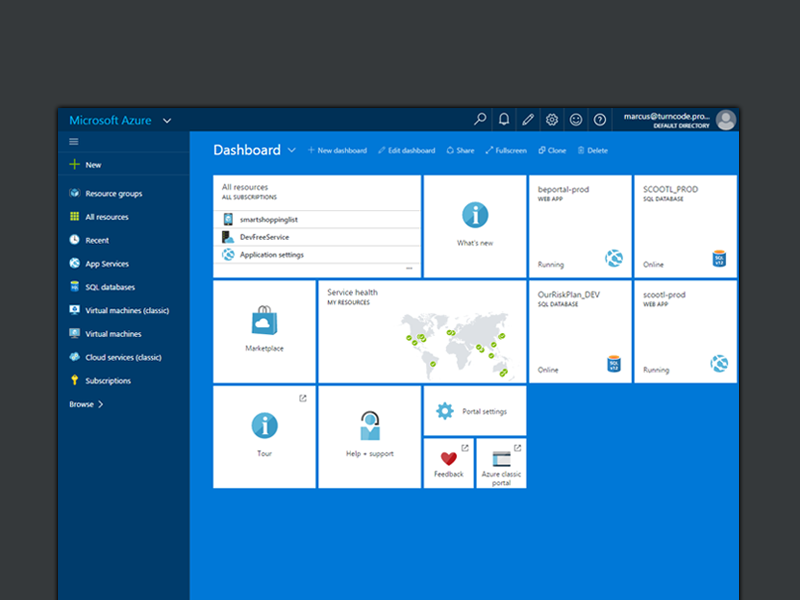This screenshot has width=800, height=600.
Task: Select Resource groups in sidebar
Action: pos(114,193)
